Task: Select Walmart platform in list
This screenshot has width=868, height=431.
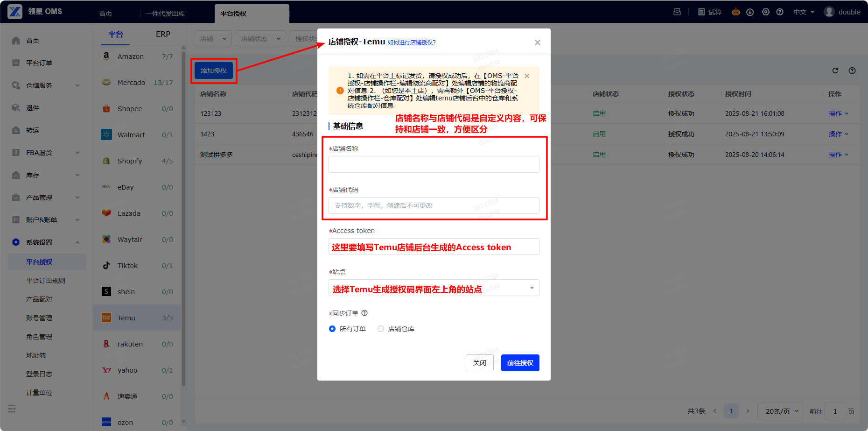Action: (x=137, y=135)
